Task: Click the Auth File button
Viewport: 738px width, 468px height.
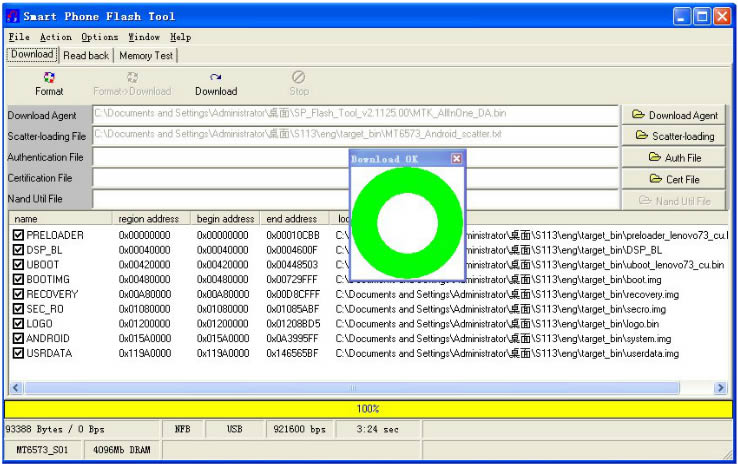Action: coord(674,157)
